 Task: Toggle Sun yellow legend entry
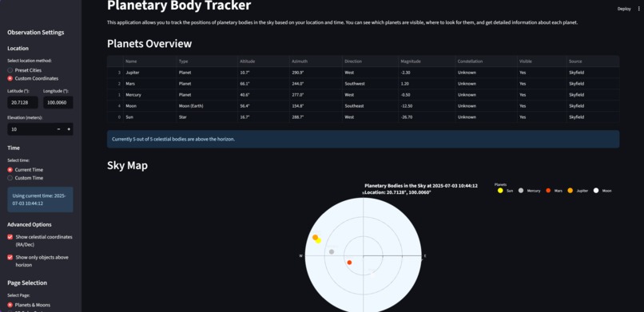(505, 191)
